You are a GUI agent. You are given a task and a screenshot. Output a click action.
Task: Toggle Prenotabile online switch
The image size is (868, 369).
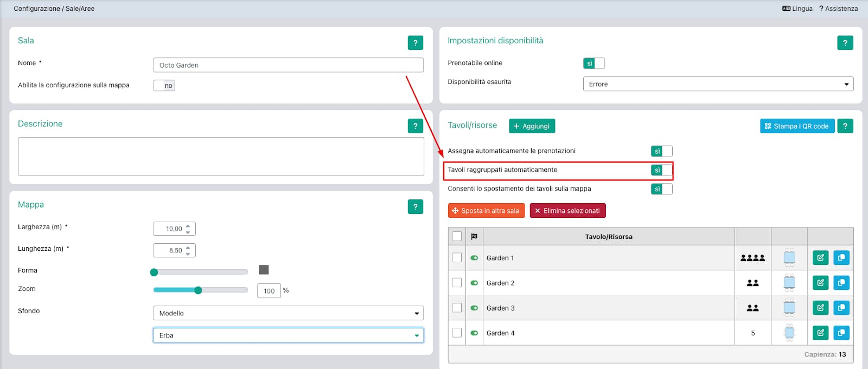593,63
